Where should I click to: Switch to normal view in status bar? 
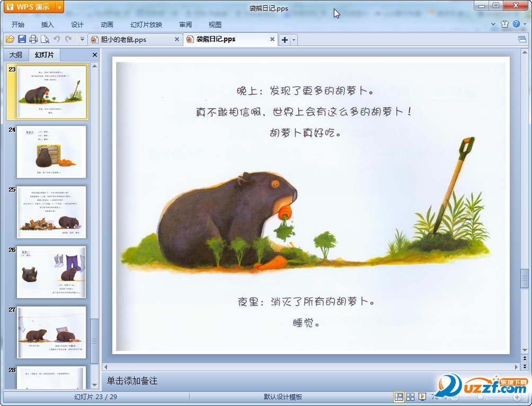pos(399,397)
